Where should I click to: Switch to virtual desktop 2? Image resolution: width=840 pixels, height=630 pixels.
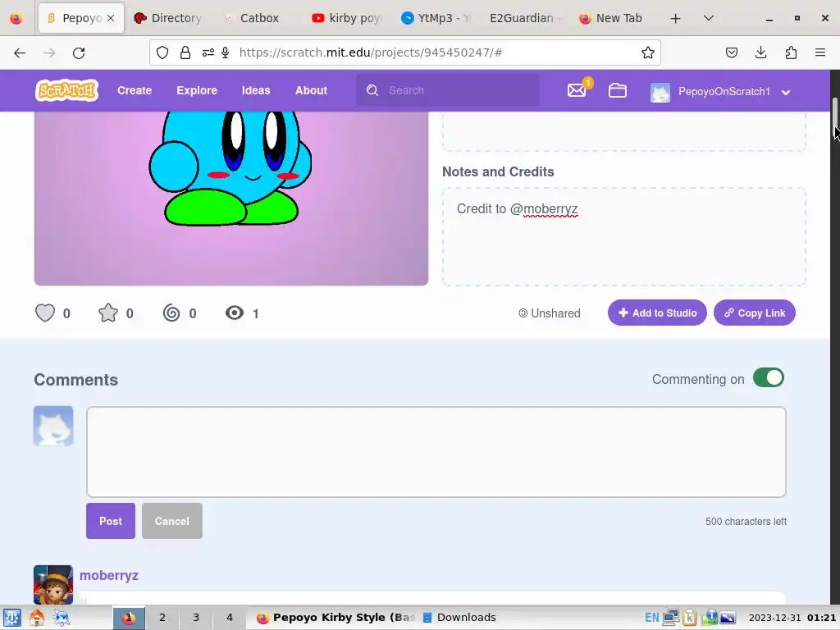pos(162,618)
